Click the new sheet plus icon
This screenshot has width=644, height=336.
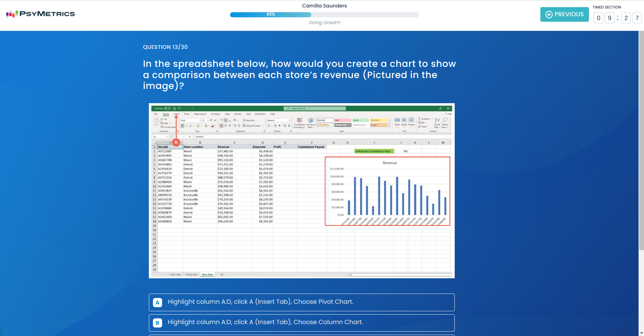(222, 275)
